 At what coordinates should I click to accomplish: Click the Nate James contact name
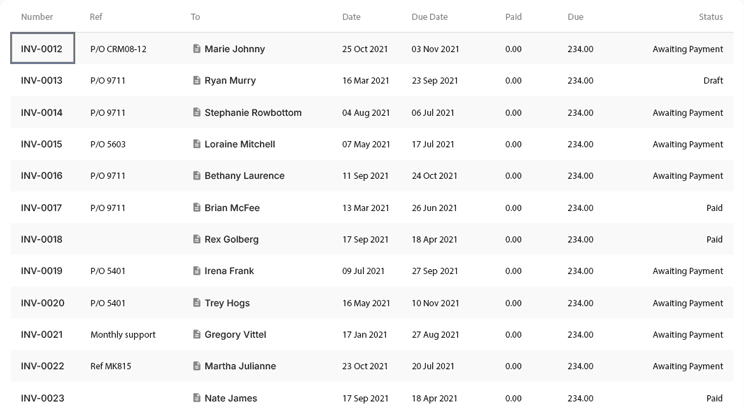tap(231, 398)
